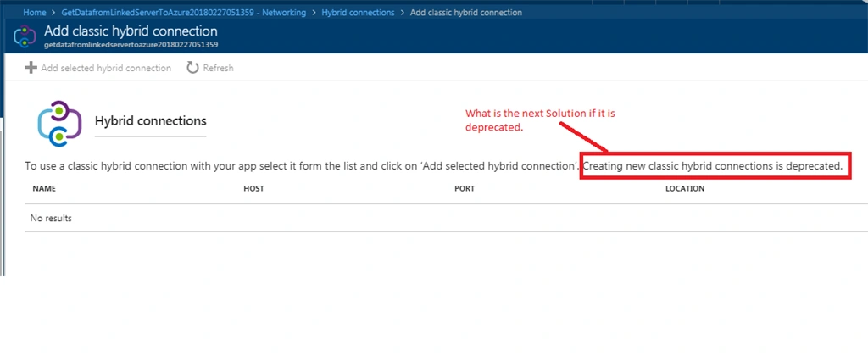This screenshot has width=868, height=356.
Task: Sort by LOCATION column header
Action: [x=685, y=189]
